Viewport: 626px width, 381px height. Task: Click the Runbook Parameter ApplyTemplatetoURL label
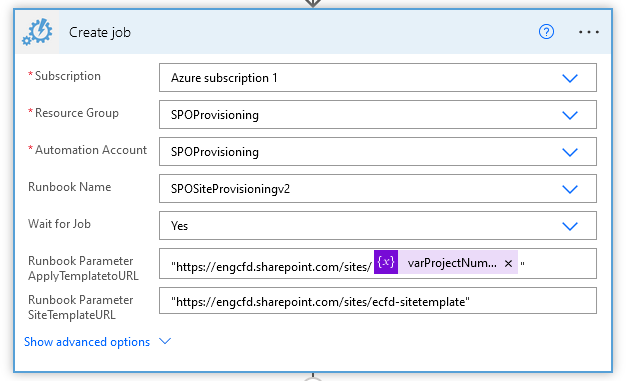(x=83, y=268)
